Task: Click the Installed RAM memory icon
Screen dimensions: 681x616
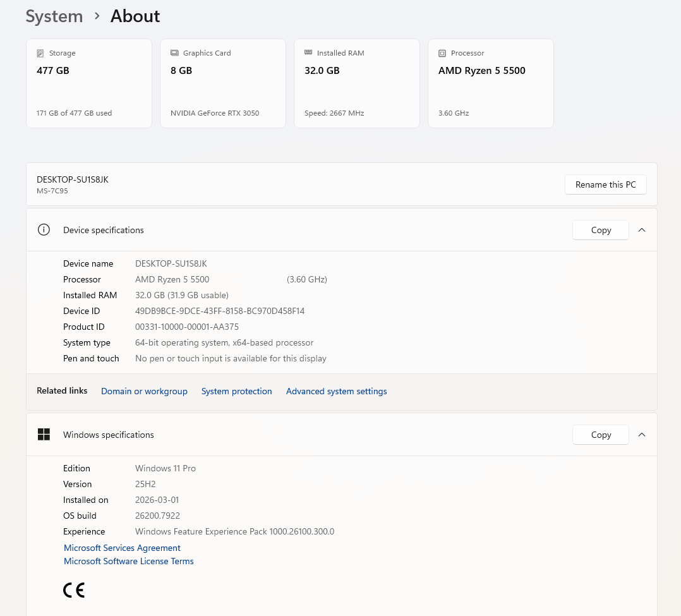Action: coord(308,52)
